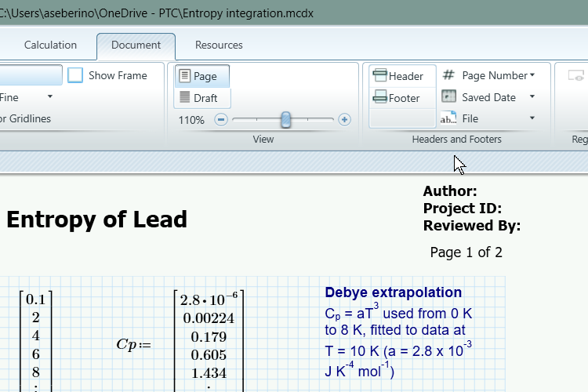
Task: Click the Saved Date calendar icon
Action: [x=449, y=97]
